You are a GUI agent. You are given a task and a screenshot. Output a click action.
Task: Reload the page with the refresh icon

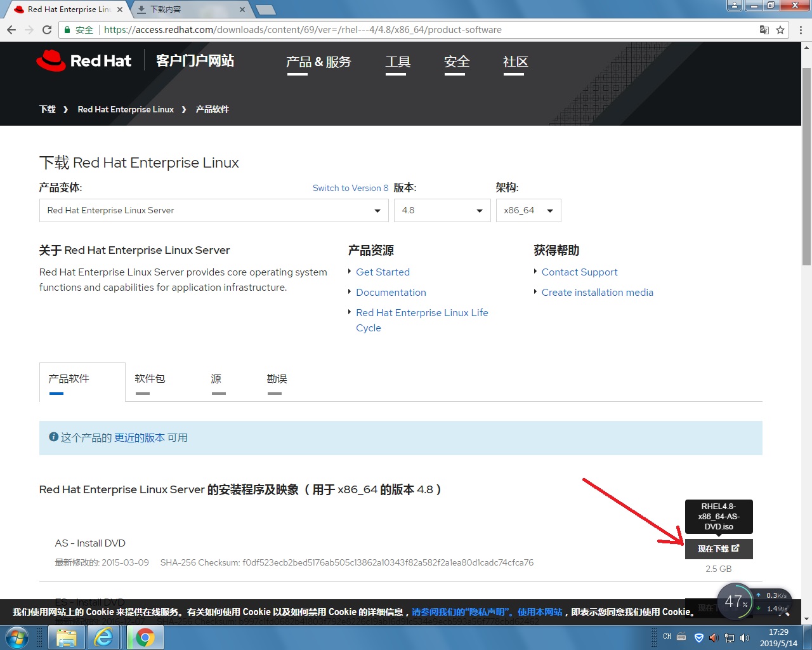point(47,30)
